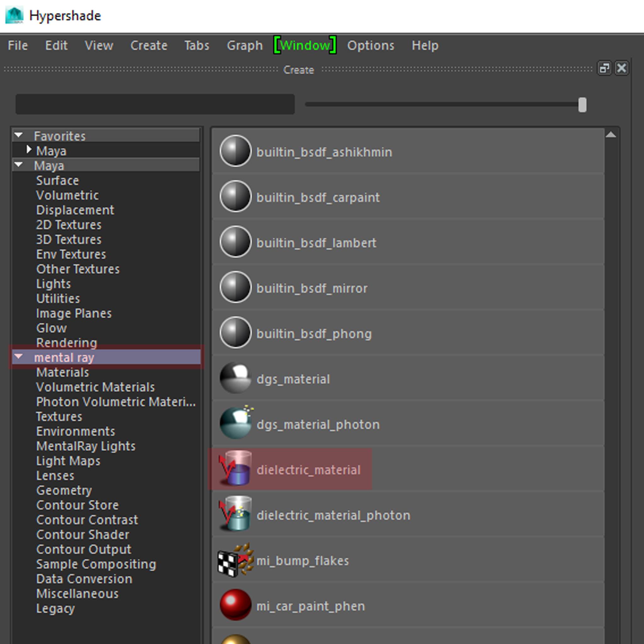Screen dimensions: 644x644
Task: Select the MentalRay Lights category
Action: point(86,446)
